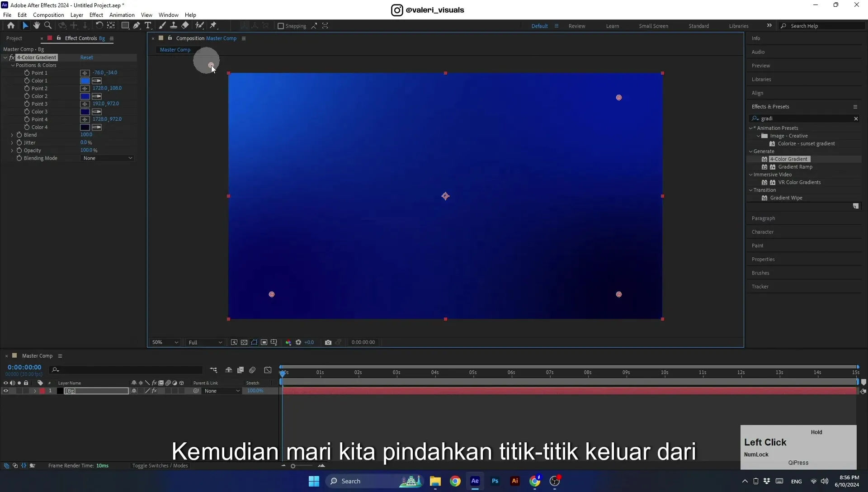
Task: Select the Zoom tool magnifier
Action: (48, 26)
